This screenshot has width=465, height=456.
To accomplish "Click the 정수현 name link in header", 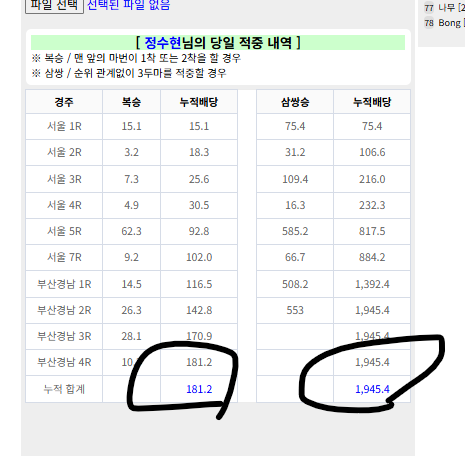I will coord(163,43).
